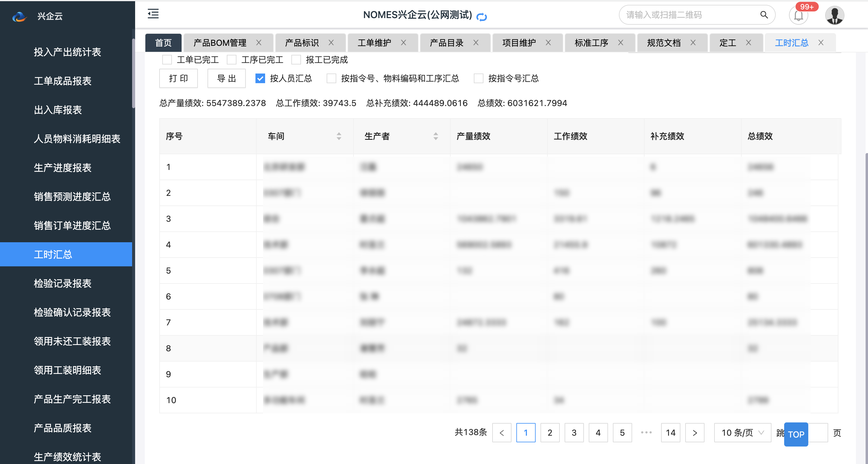Enable 按指令号、物料编码和工序汇总 checkbox
The height and width of the screenshot is (464, 868).
pos(331,78)
